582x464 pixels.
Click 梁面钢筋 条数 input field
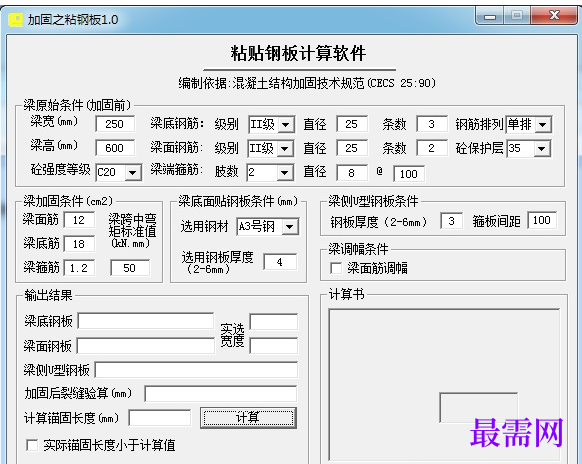pyautogui.click(x=431, y=148)
